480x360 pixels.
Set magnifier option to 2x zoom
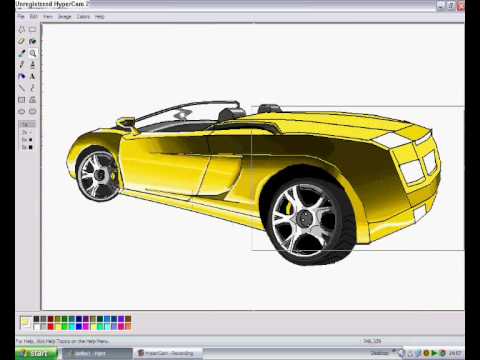coord(27,132)
